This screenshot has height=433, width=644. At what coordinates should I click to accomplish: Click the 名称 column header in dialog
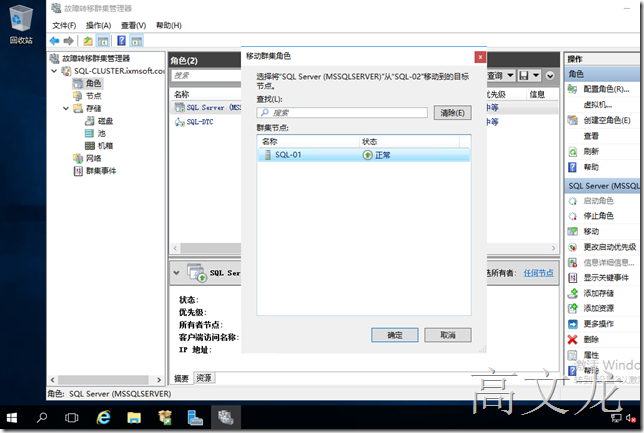(309, 141)
